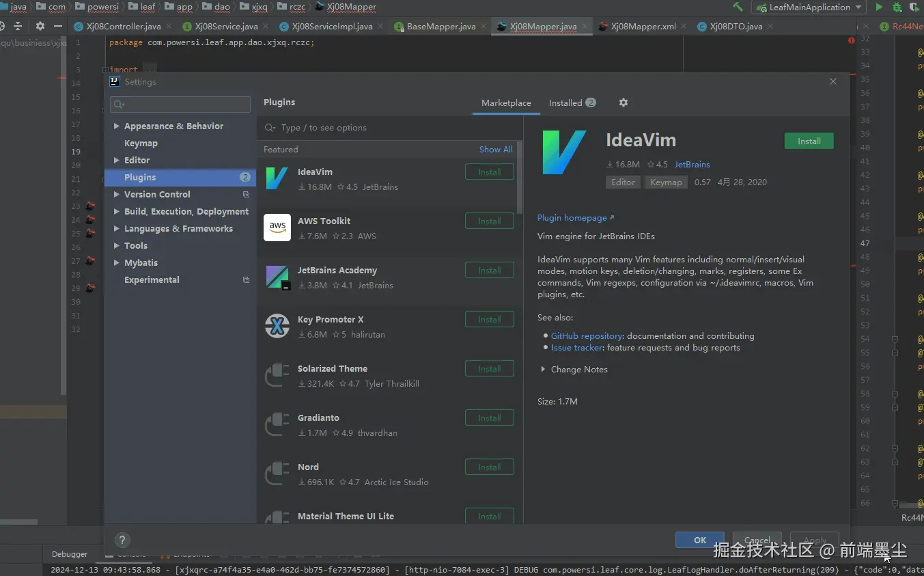
Task: Click the Xj08Mapper breadcrumb in navigation bar
Action: click(346, 7)
